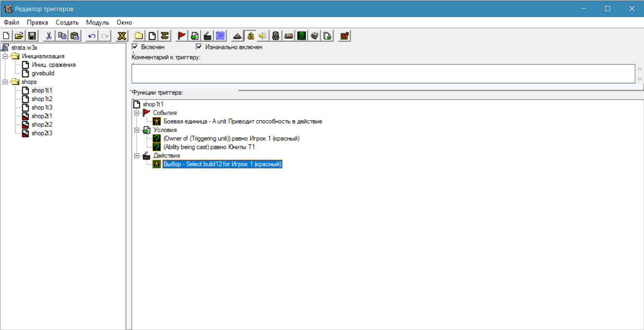Select the shop1t3 trigger

[42, 107]
